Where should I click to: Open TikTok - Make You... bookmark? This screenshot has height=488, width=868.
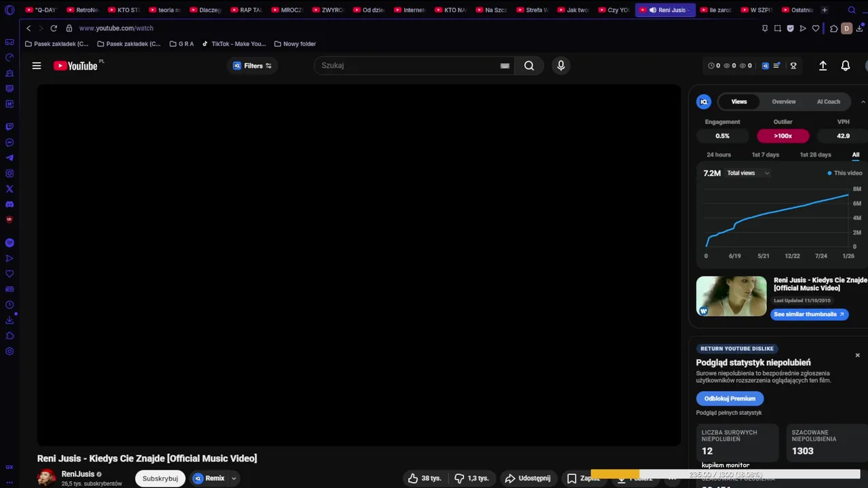(x=234, y=44)
